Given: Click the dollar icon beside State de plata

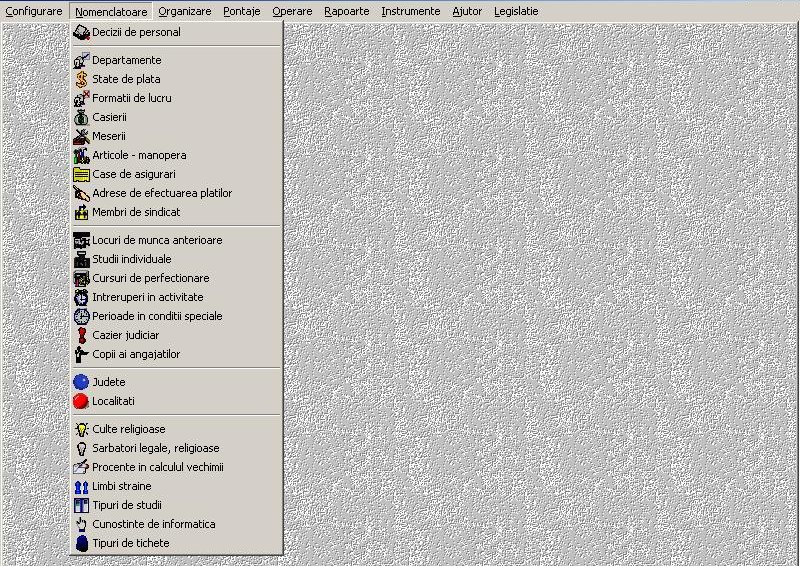Looking at the screenshot, I should tap(81, 79).
